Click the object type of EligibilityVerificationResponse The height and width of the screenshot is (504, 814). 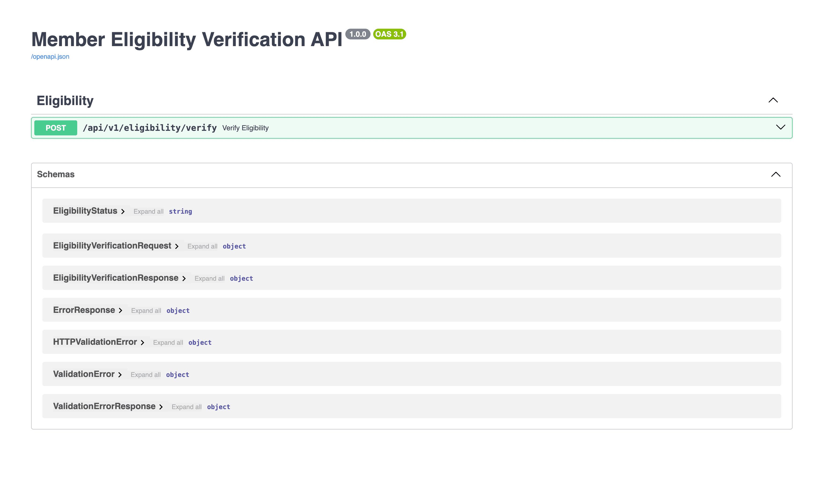[x=241, y=279]
